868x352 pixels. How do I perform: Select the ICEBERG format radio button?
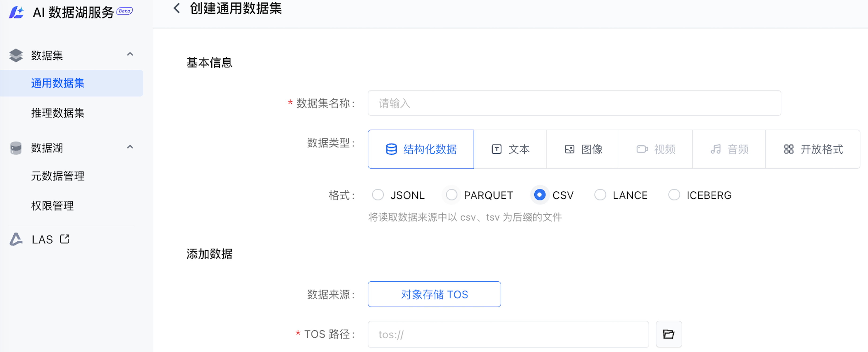(674, 195)
